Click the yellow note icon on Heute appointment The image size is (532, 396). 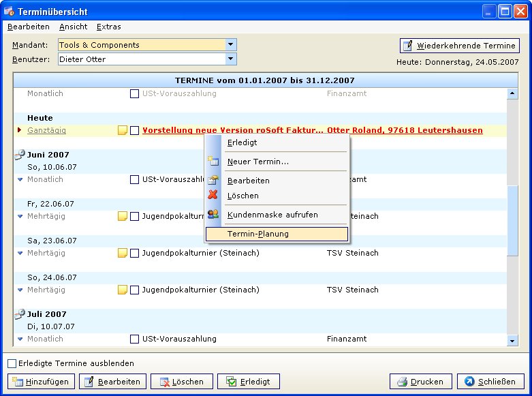coord(123,130)
